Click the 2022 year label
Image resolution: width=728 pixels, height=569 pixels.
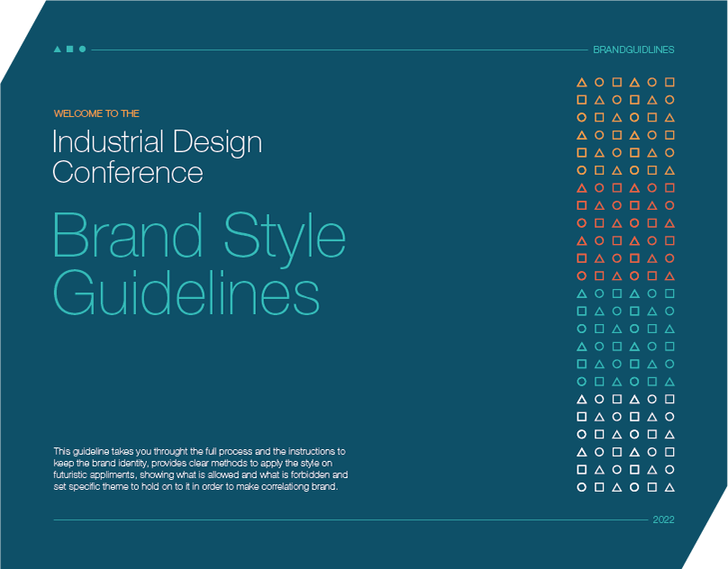pos(663,519)
